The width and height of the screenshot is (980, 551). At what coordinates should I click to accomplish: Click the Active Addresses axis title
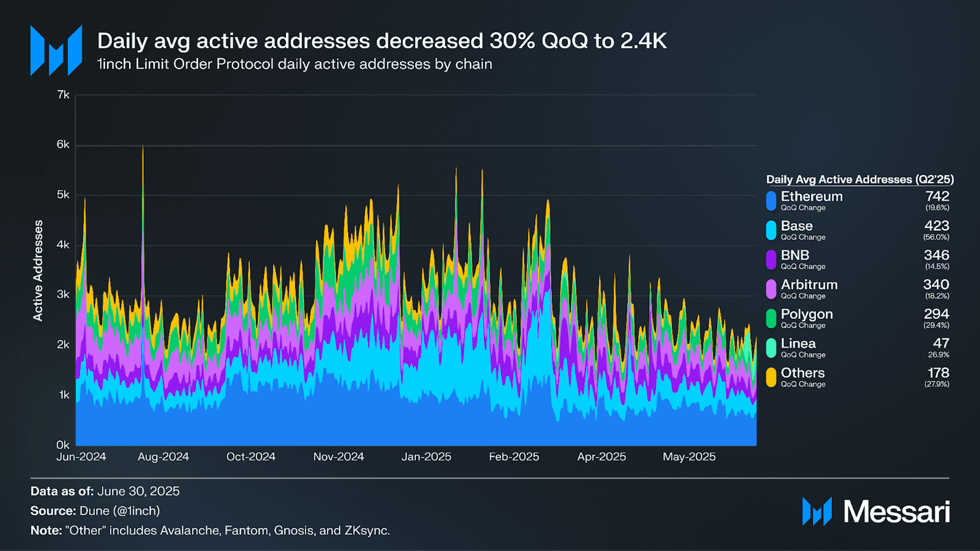point(38,270)
